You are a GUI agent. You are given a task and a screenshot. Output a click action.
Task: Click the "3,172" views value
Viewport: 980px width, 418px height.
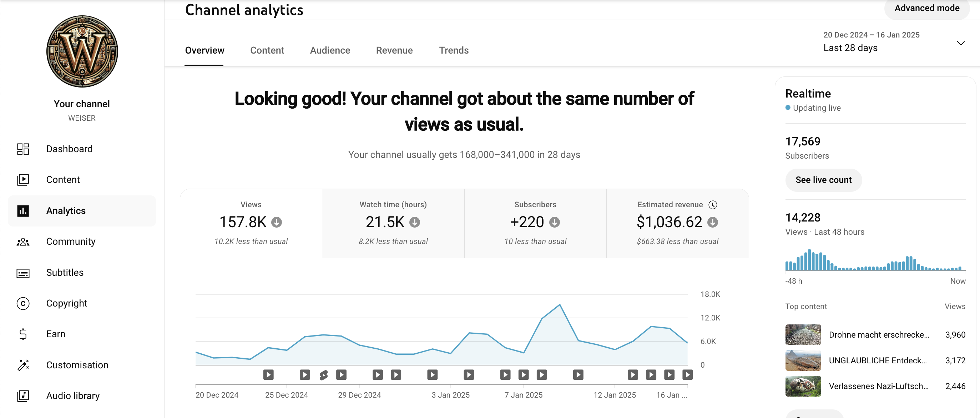click(955, 360)
